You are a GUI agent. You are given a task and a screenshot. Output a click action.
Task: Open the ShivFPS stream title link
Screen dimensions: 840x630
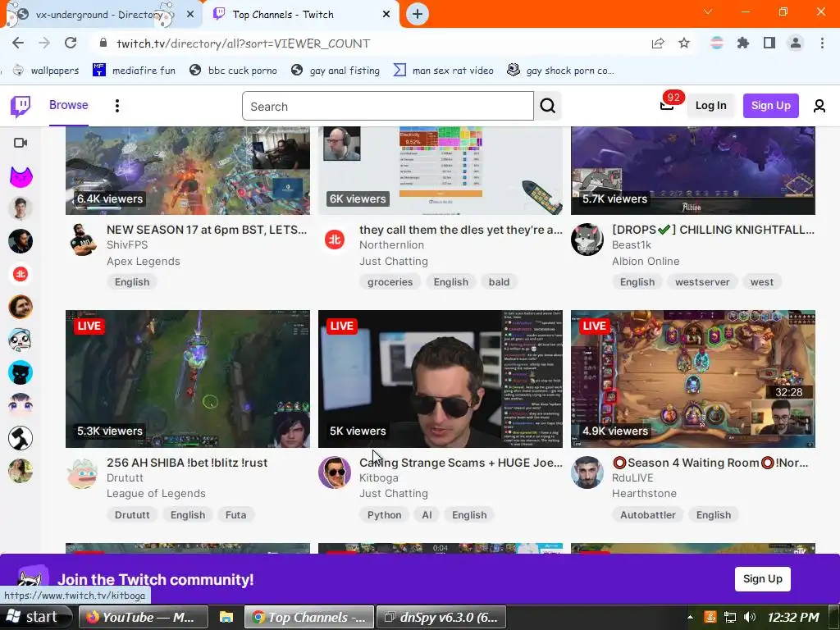tap(207, 230)
